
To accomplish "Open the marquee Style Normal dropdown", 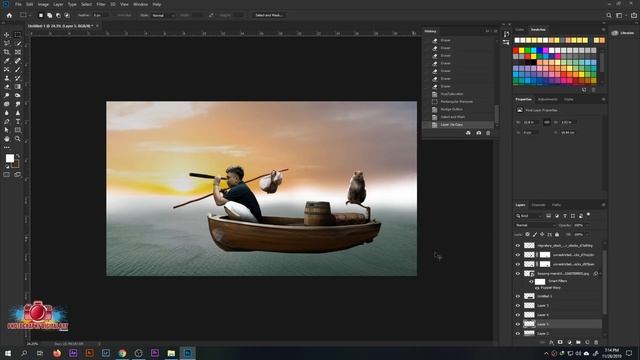I will (163, 15).
